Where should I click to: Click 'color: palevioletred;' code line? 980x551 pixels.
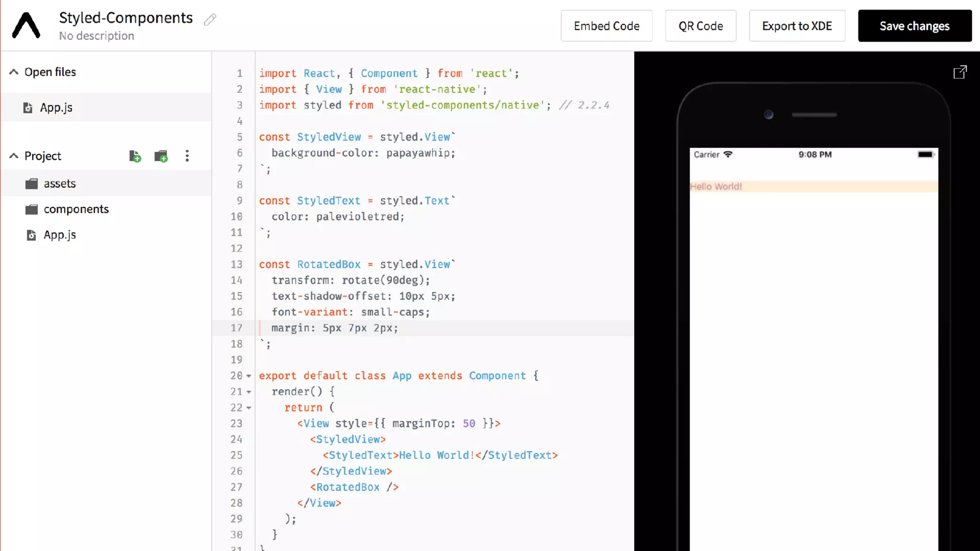point(338,217)
